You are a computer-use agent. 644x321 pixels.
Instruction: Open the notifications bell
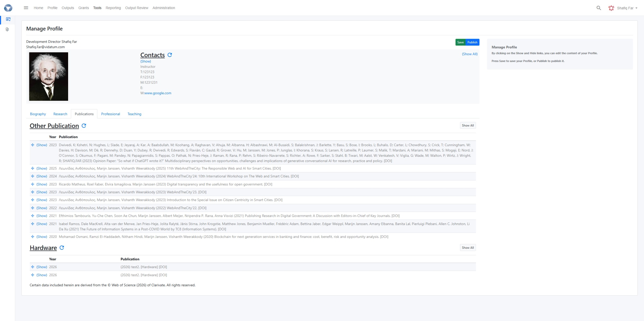pos(611,8)
